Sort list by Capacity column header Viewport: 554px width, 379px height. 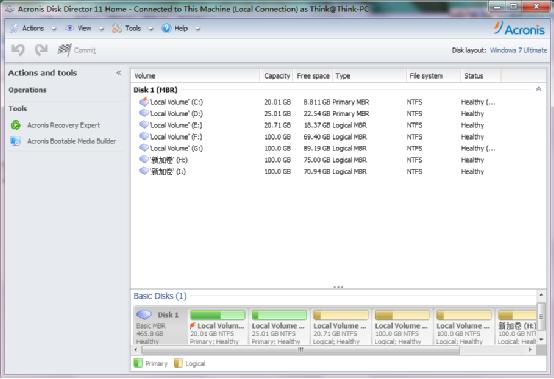coord(277,76)
